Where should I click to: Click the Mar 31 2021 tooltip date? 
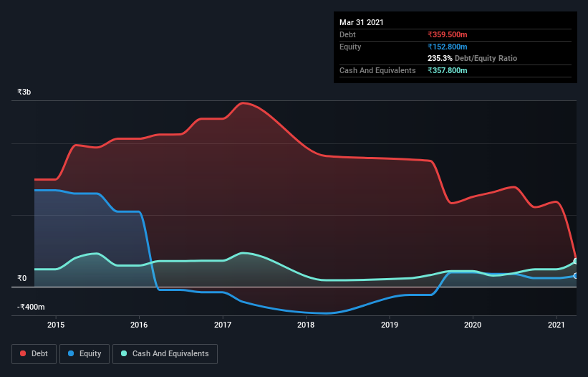click(x=362, y=22)
